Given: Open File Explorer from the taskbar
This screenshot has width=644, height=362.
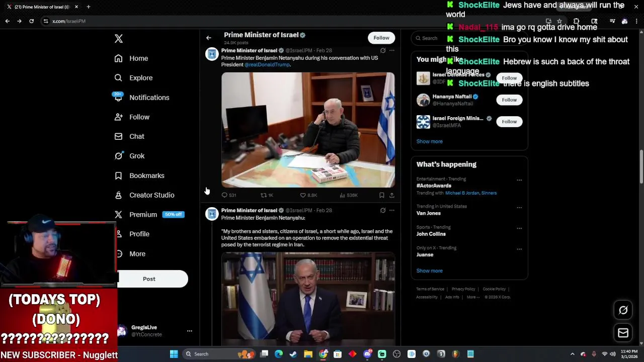Looking at the screenshot, I should tap(308, 354).
